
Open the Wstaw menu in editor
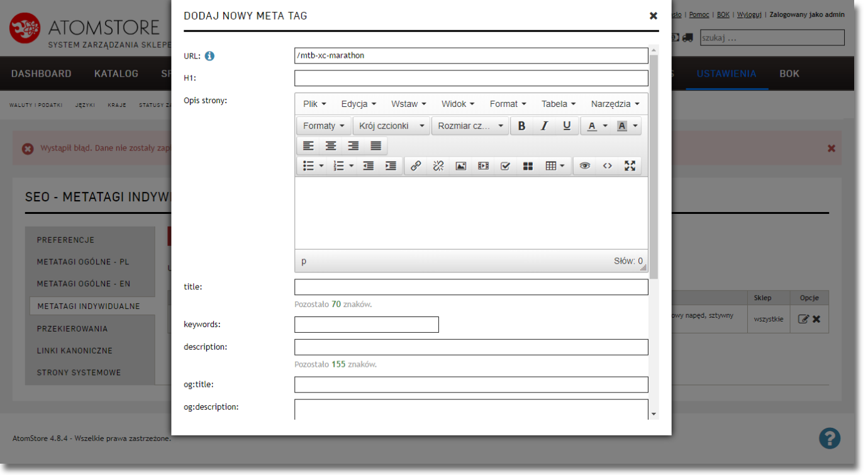[x=408, y=104]
